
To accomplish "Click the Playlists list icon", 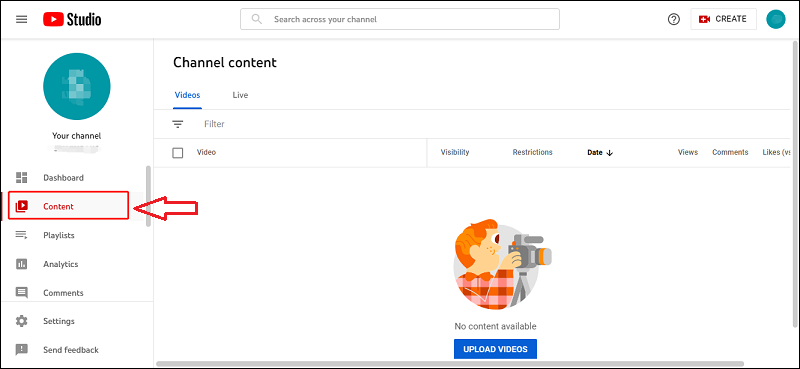I will 21,235.
